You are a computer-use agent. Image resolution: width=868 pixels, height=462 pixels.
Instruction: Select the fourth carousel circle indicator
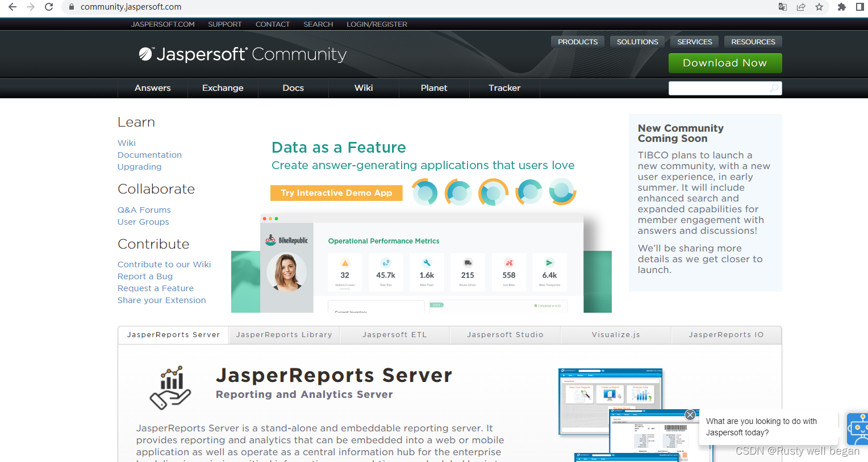click(x=529, y=192)
